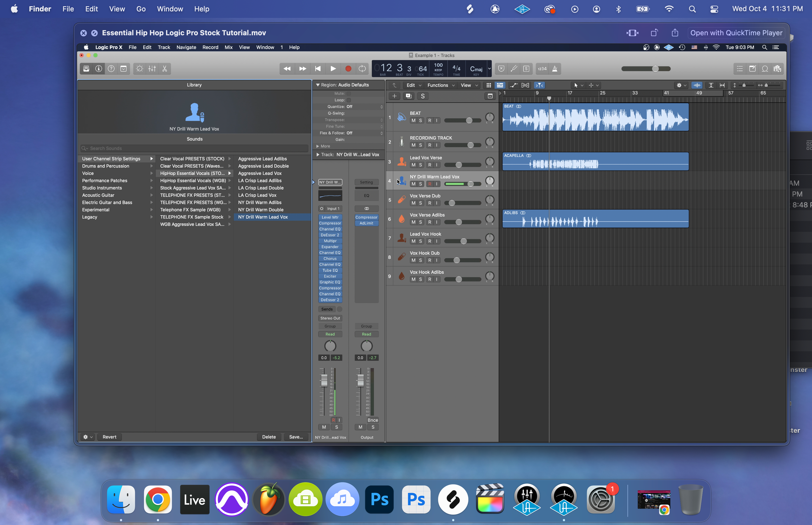Click the scissors Editors button
Image resolution: width=812 pixels, height=525 pixels.
164,69
